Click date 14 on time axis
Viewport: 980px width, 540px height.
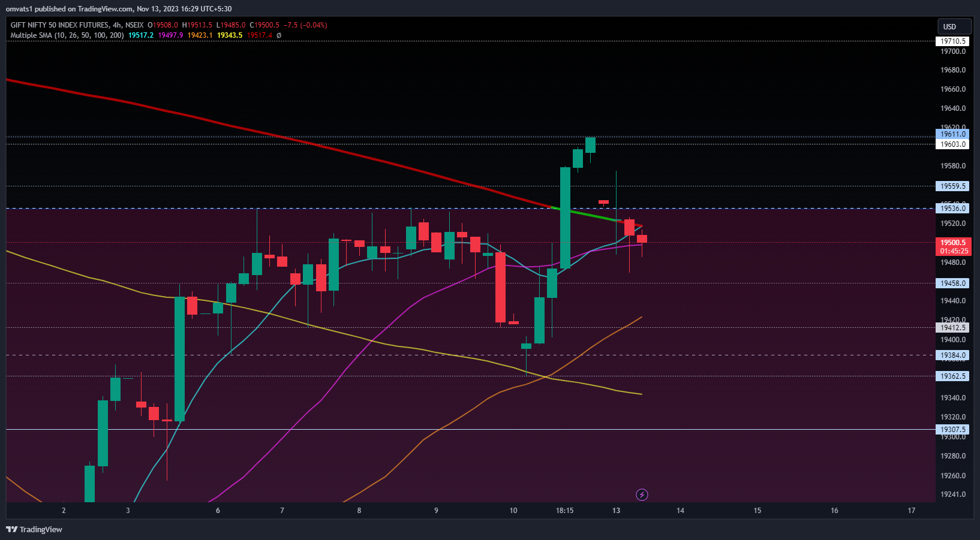point(680,511)
